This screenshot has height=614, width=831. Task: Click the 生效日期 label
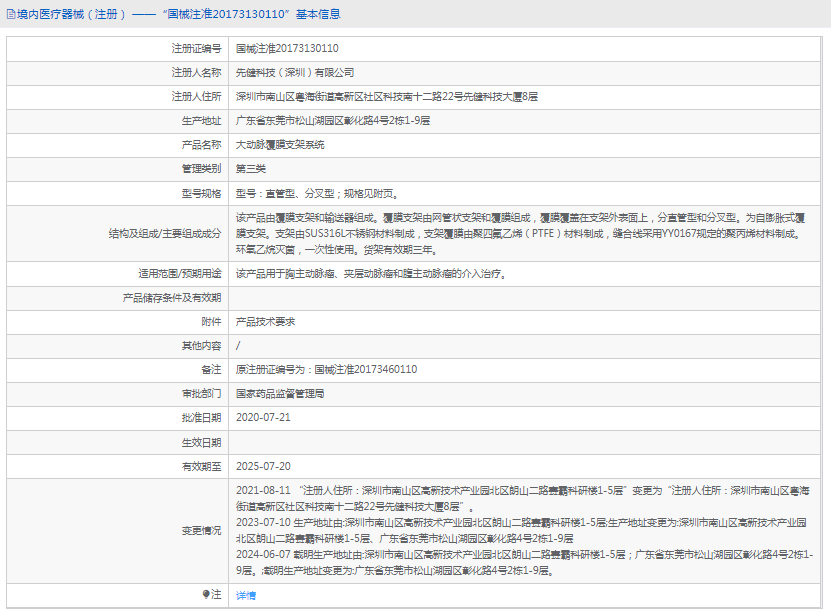[201, 442]
